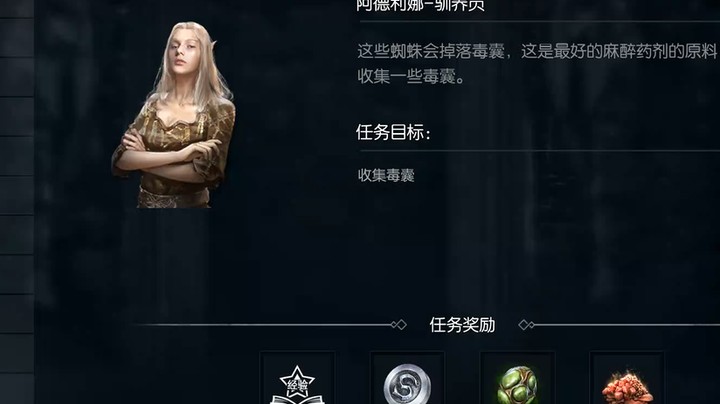Click the elf NPC's face in portrait
This screenshot has height=404, width=720.
(x=184, y=48)
